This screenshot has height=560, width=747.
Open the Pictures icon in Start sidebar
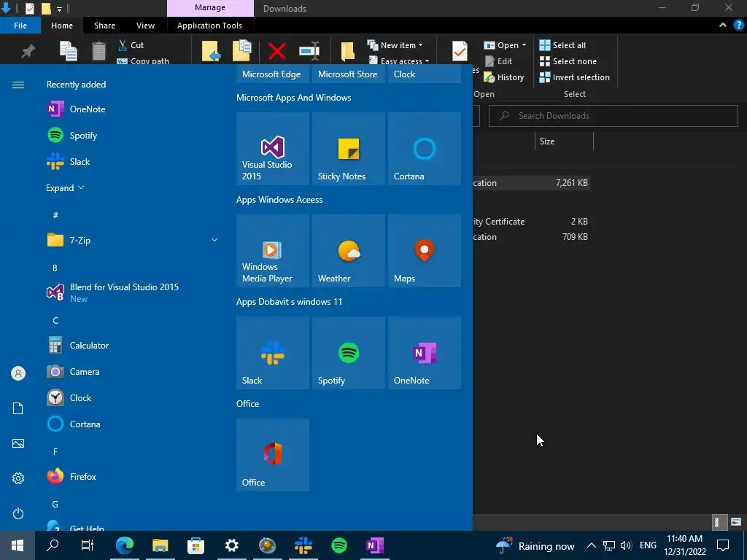pyautogui.click(x=18, y=443)
